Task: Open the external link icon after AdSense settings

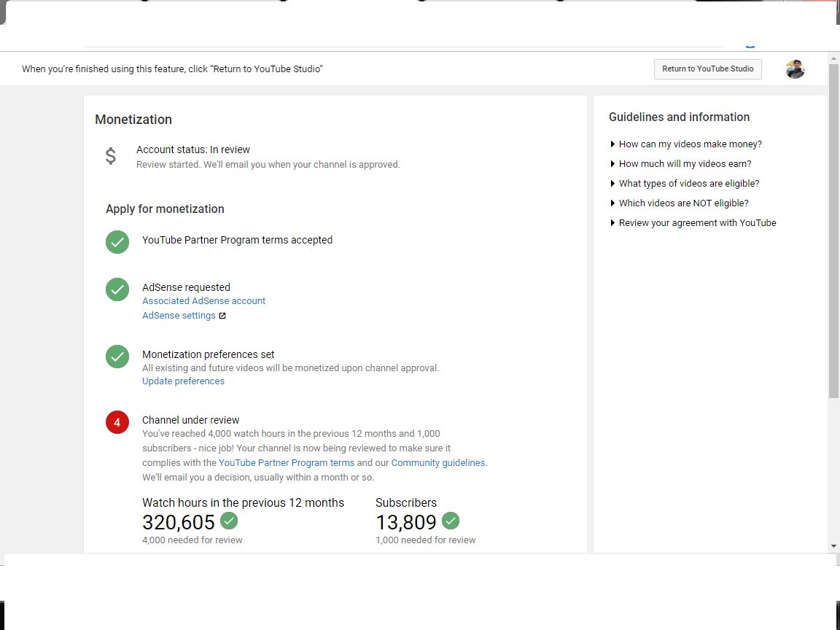Action: (222, 316)
